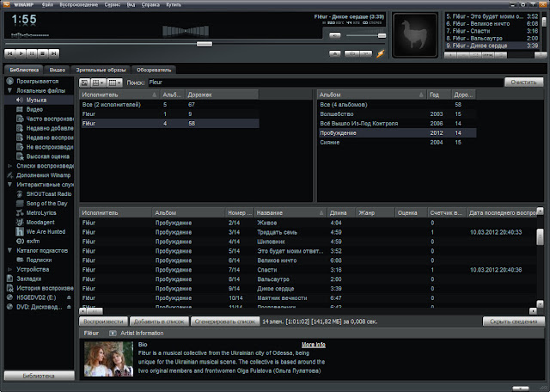
Task: Click the Сгенерировать список button
Action: pyautogui.click(x=225, y=322)
